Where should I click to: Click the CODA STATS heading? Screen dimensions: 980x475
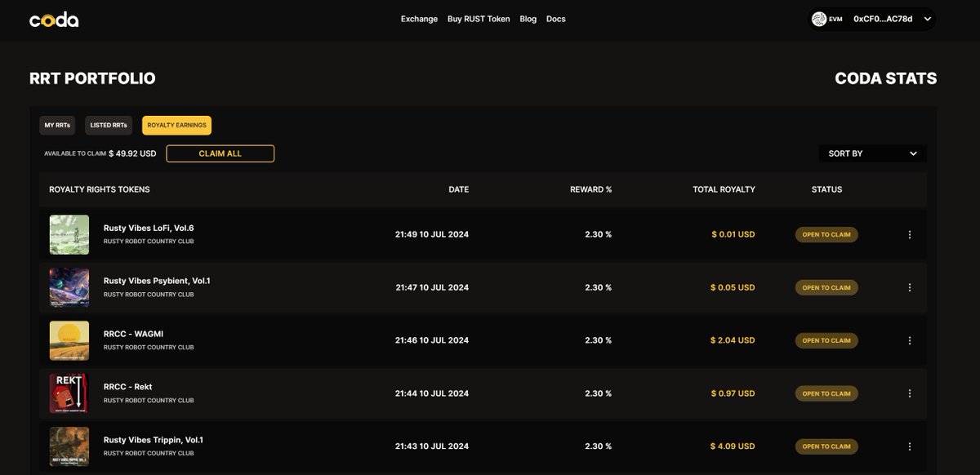coord(886,78)
